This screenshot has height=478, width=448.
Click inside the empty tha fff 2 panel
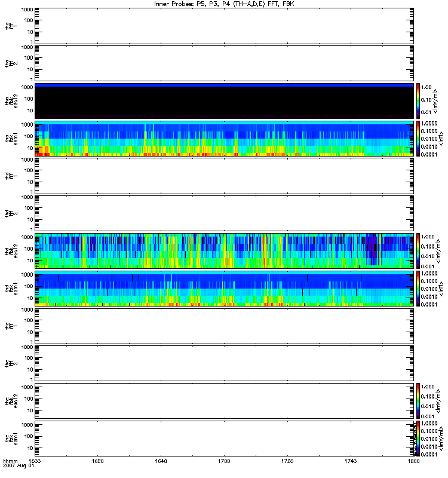tap(224, 63)
